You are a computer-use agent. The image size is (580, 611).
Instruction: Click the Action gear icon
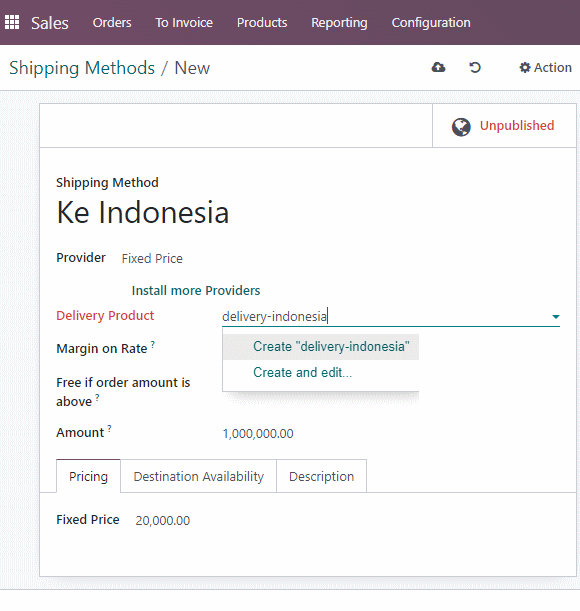click(x=525, y=67)
